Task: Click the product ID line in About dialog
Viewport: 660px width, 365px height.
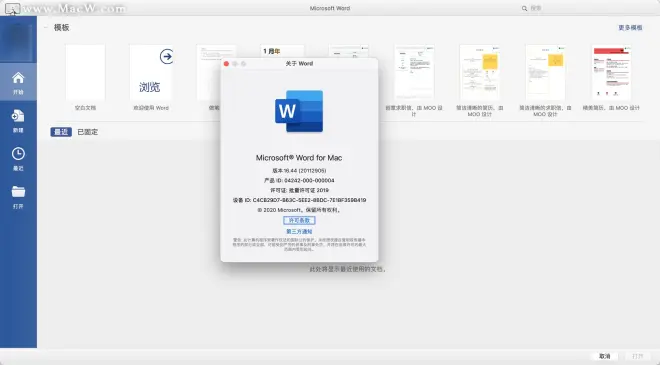Action: coord(299,180)
